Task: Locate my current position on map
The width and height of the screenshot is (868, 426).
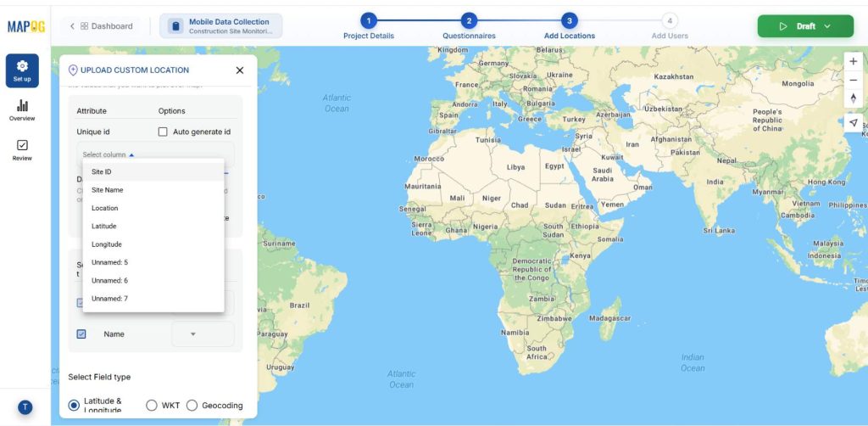Action: [853, 123]
